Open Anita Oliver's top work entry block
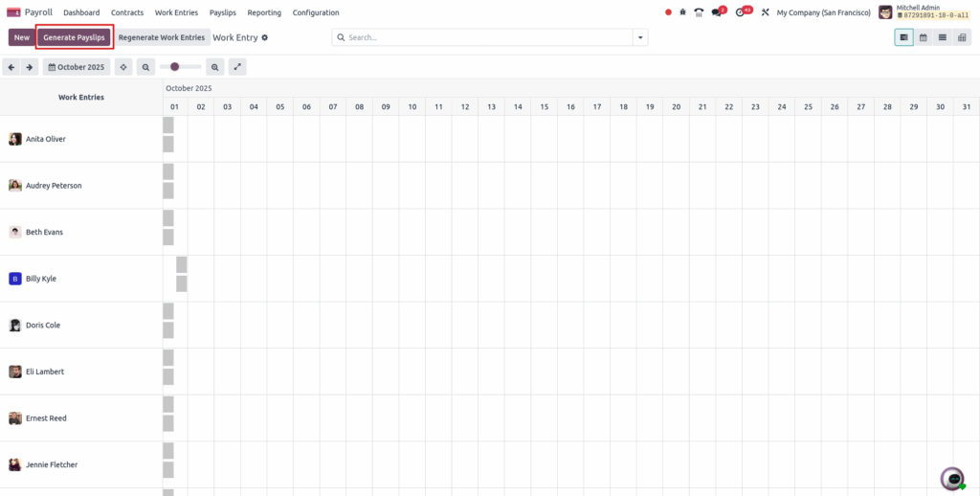 point(168,125)
